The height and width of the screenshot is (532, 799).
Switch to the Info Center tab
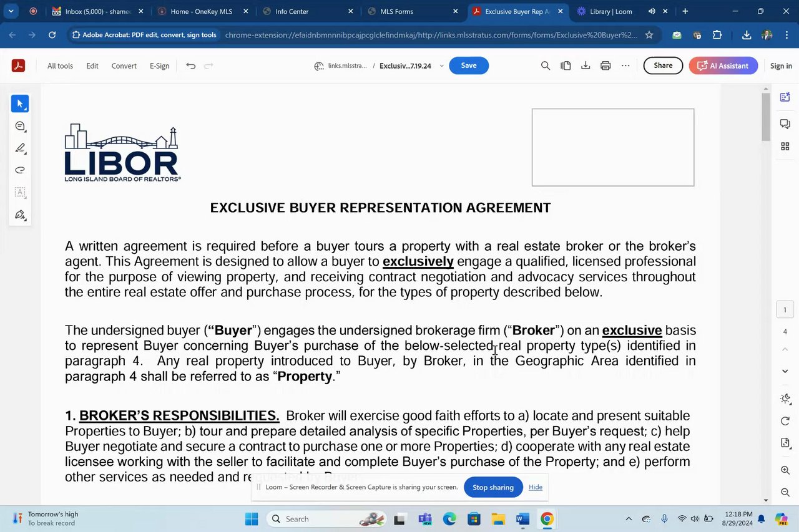[x=308, y=11]
